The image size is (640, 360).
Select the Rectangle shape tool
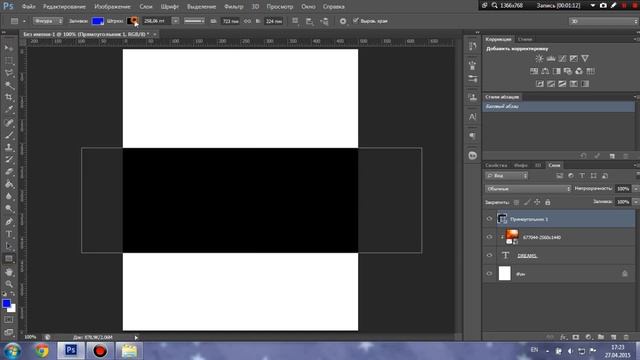click(9, 259)
